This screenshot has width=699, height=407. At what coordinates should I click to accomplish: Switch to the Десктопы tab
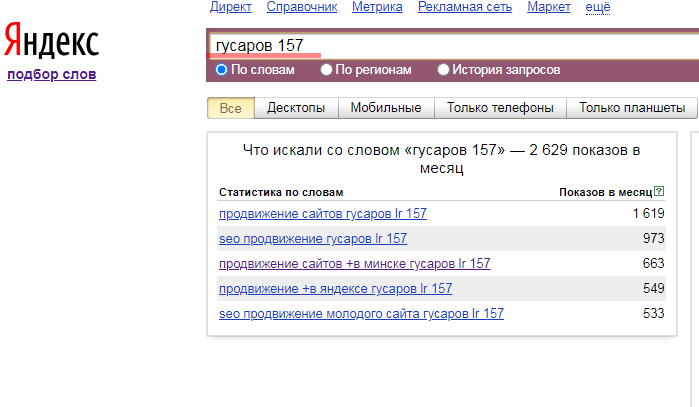[296, 108]
